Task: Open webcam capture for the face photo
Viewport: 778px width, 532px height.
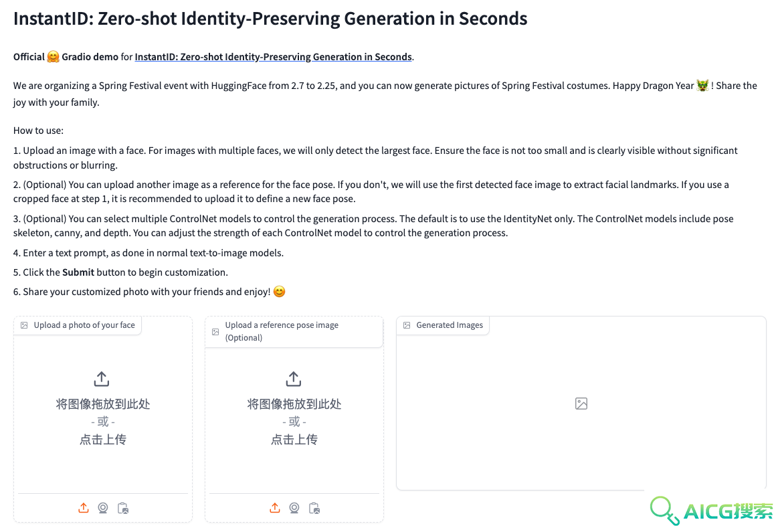Action: pyautogui.click(x=103, y=508)
